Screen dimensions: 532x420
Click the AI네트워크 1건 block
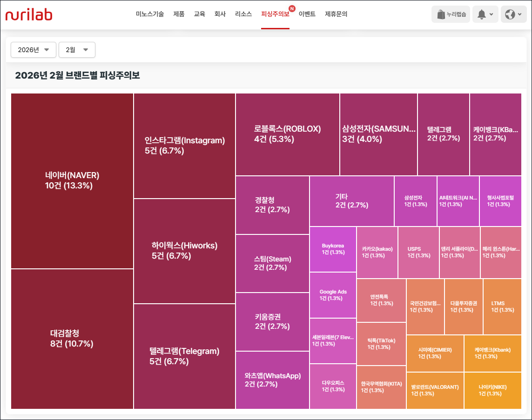click(x=458, y=201)
